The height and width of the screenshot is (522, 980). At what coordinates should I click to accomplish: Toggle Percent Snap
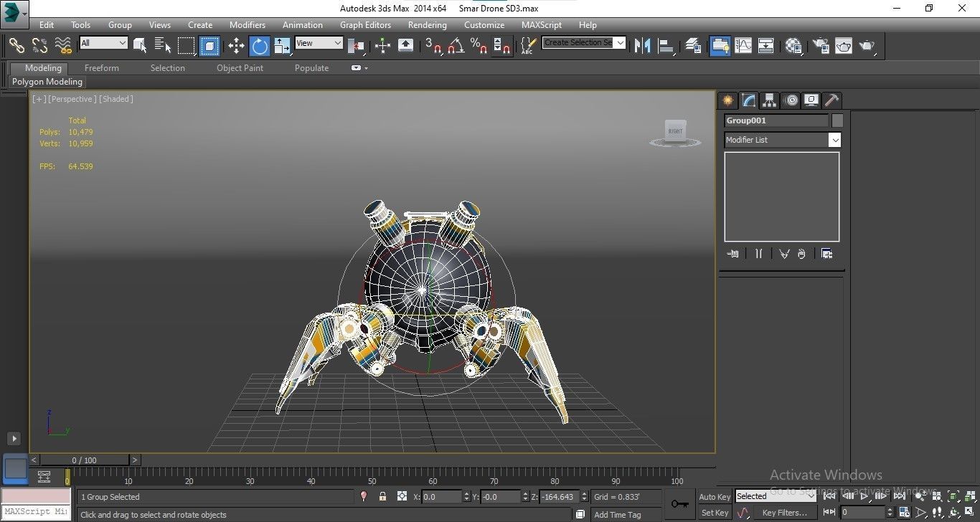[x=479, y=46]
